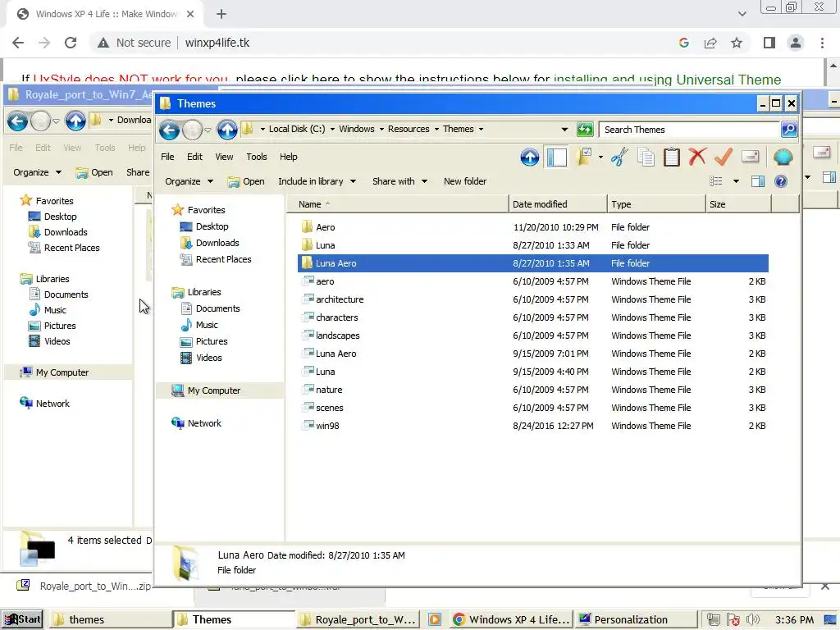
Task: Click the red X Delete icon
Action: pyautogui.click(x=697, y=157)
